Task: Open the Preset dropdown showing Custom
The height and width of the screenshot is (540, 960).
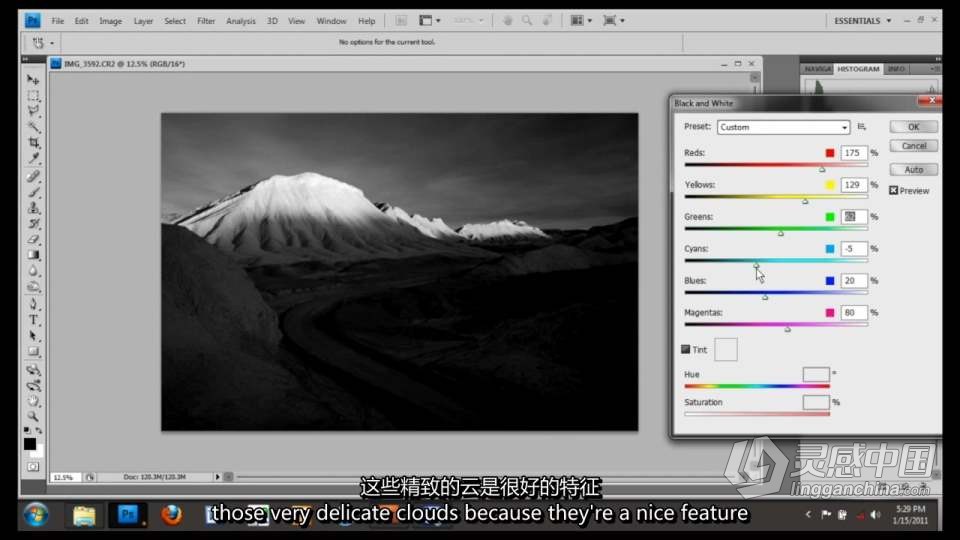Action: point(783,127)
